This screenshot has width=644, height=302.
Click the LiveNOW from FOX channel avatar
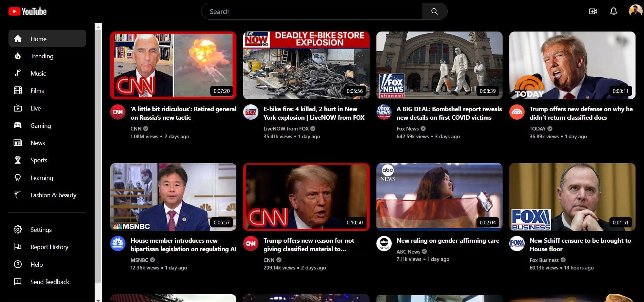[251, 112]
